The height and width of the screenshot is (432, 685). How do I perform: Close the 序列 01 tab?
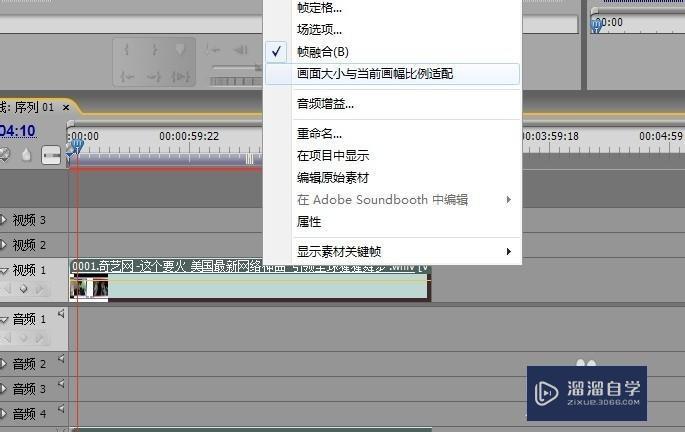coord(66,107)
